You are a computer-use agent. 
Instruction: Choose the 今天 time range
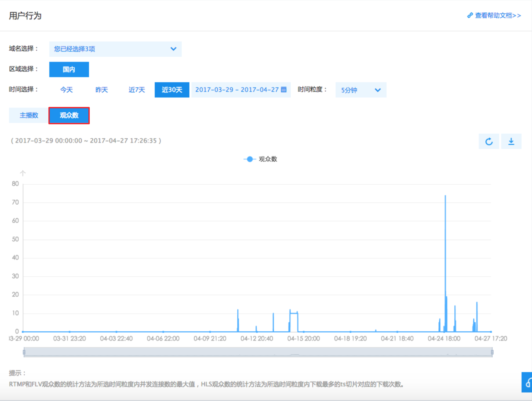point(66,90)
